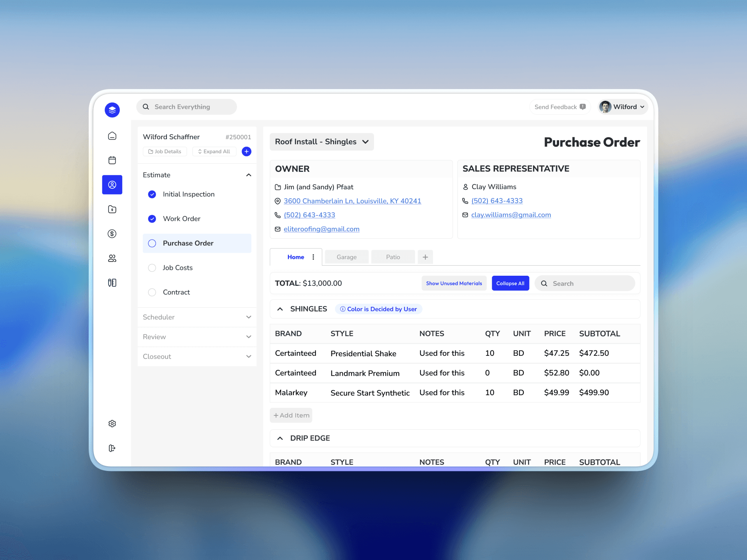Click the dollar sign sidebar icon
Viewport: 747px width, 560px height.
click(x=112, y=234)
